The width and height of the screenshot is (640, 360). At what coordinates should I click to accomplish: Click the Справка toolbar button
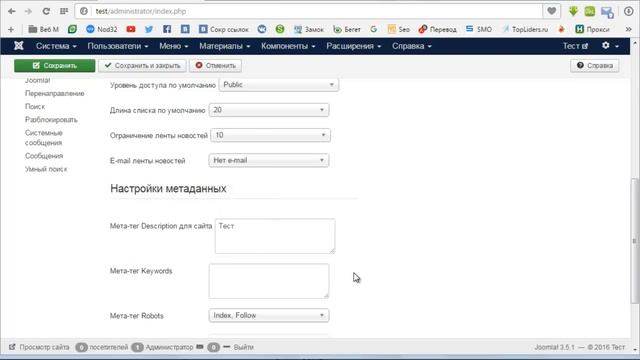click(x=594, y=65)
